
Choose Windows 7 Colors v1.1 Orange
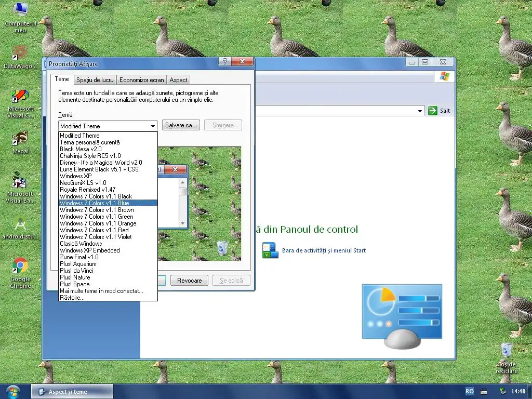coord(108,223)
